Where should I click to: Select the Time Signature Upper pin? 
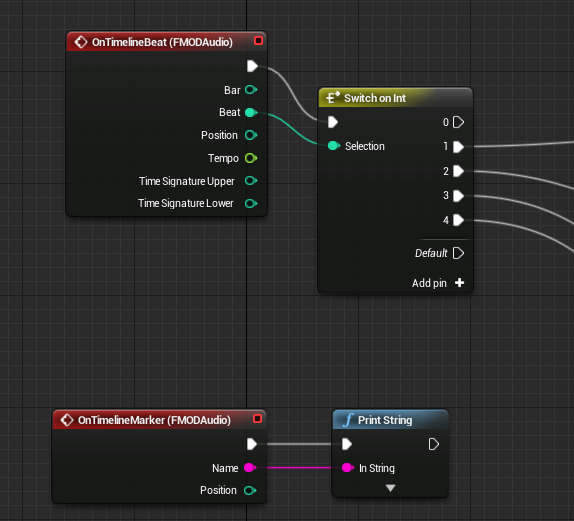click(251, 181)
